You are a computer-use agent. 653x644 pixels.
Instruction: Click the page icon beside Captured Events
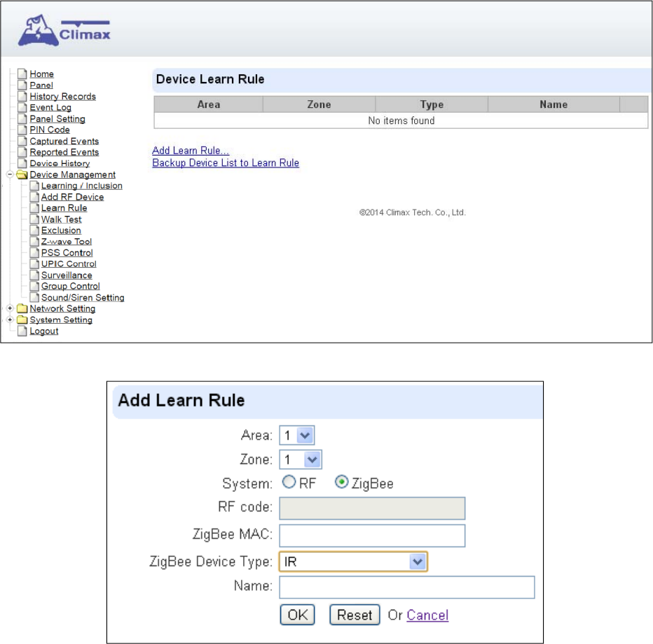click(22, 141)
